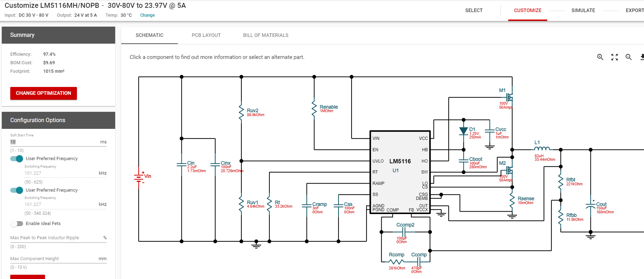Select the Schematic tab
The width and height of the screenshot is (644, 279).
[150, 35]
